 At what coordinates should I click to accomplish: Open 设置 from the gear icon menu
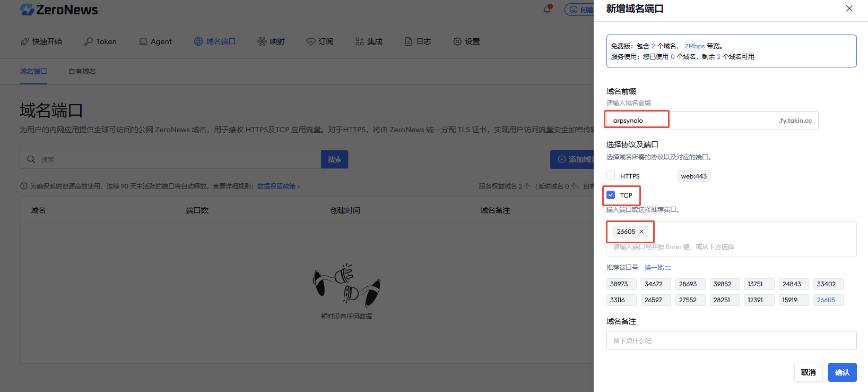click(x=466, y=41)
